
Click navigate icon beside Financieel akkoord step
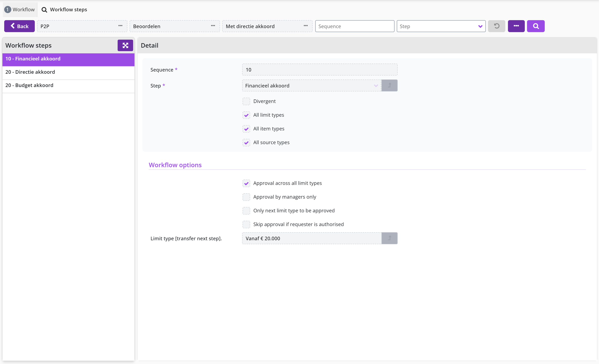tap(389, 85)
